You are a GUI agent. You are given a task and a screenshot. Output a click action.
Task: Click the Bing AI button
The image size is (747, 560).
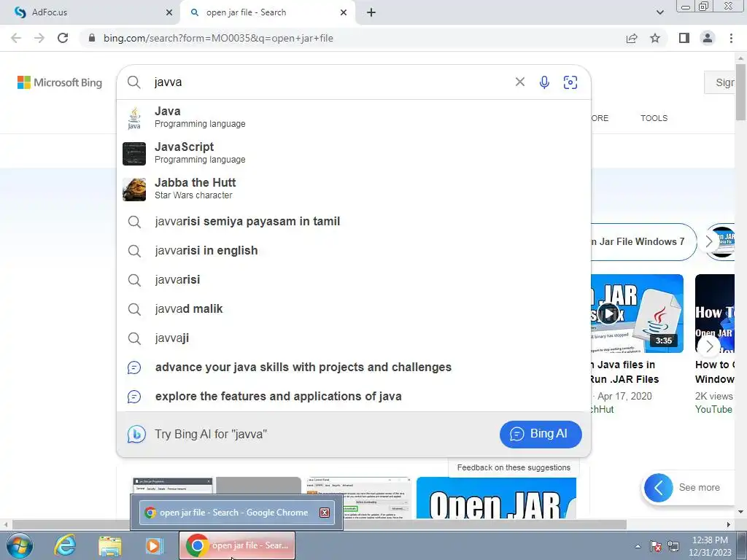coord(541,434)
